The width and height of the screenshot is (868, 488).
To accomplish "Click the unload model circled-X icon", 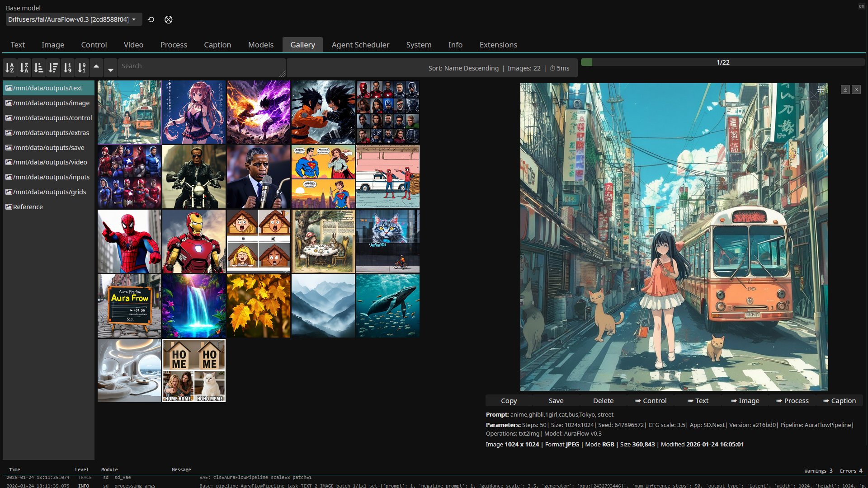I will point(168,19).
